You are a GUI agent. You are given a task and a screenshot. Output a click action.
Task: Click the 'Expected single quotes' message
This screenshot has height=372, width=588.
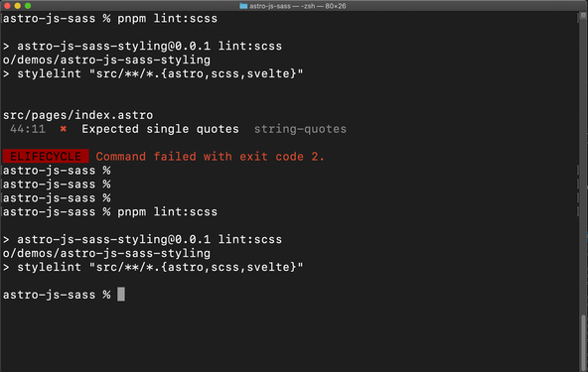point(160,129)
